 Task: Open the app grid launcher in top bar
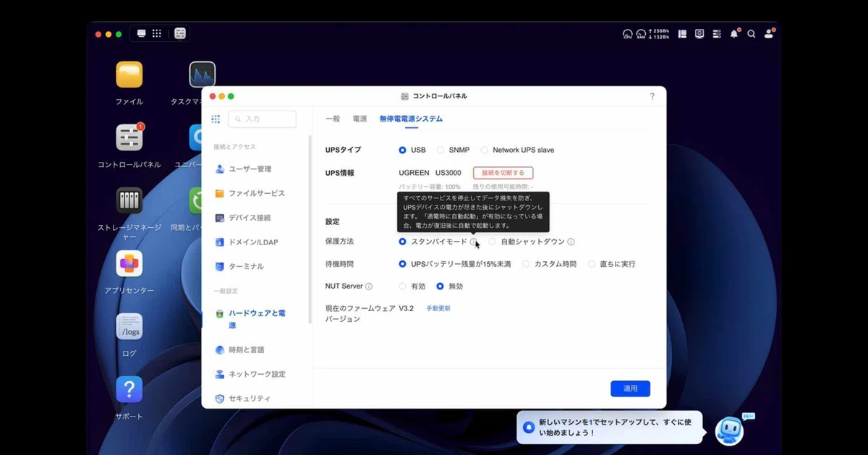156,34
